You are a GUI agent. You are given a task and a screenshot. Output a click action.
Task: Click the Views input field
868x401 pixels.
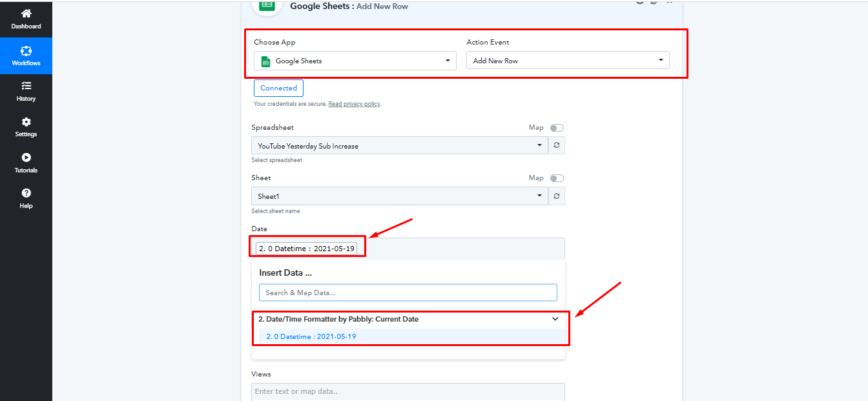pyautogui.click(x=408, y=392)
